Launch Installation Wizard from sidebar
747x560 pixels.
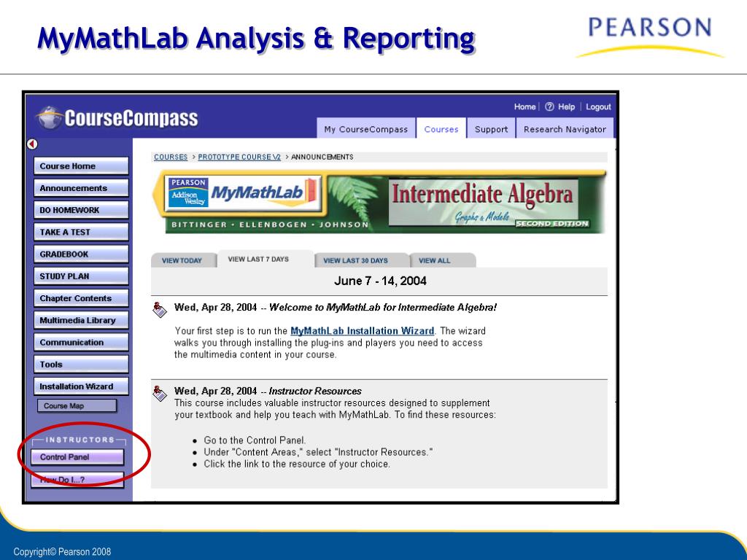click(81, 386)
